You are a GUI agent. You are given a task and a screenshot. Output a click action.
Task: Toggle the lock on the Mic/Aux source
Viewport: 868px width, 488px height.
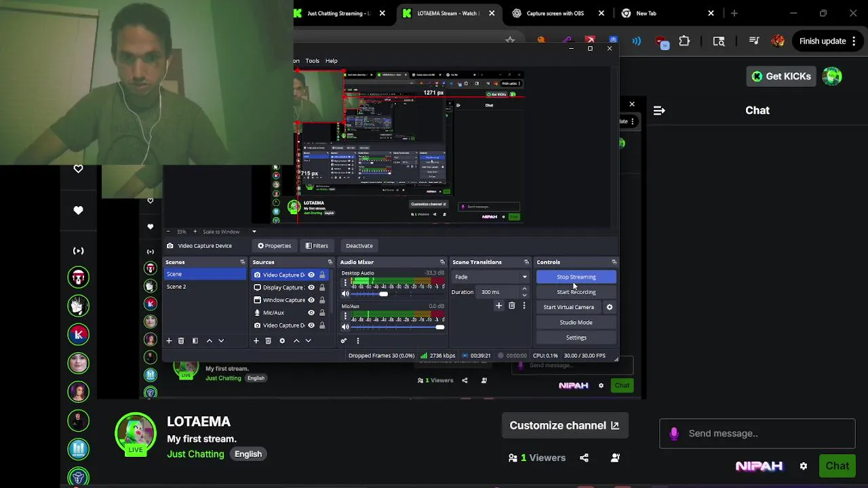tap(322, 313)
